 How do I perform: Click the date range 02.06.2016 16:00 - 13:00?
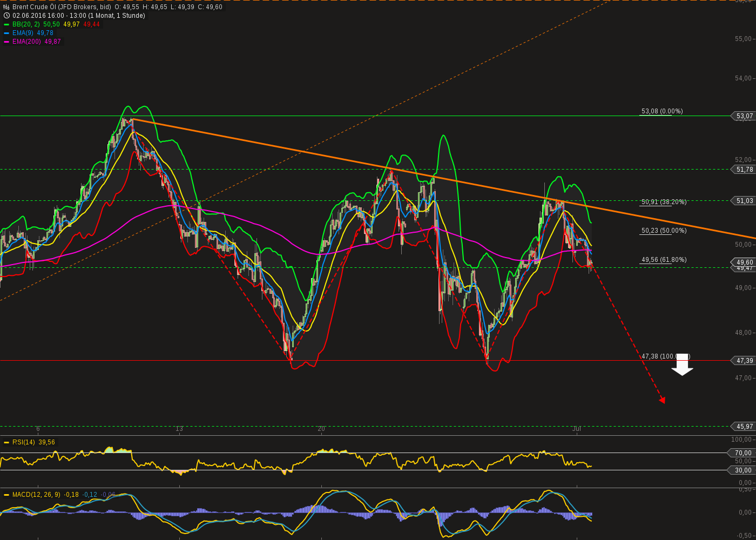point(49,16)
